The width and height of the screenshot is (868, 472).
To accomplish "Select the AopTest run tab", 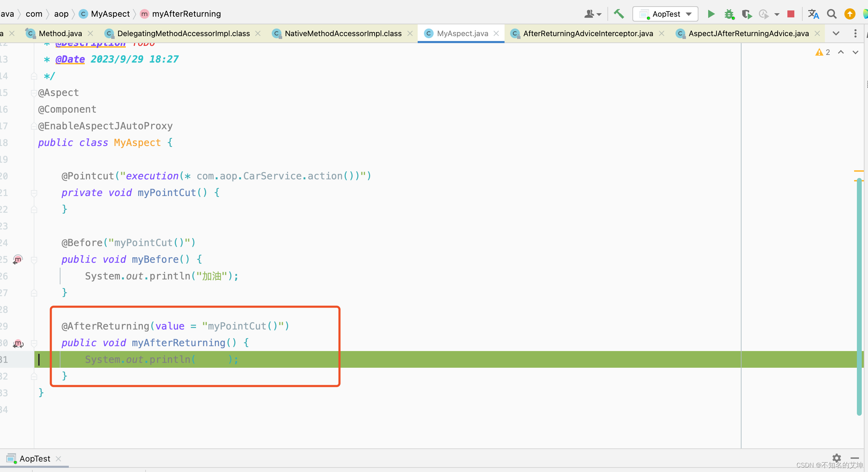I will (x=35, y=459).
